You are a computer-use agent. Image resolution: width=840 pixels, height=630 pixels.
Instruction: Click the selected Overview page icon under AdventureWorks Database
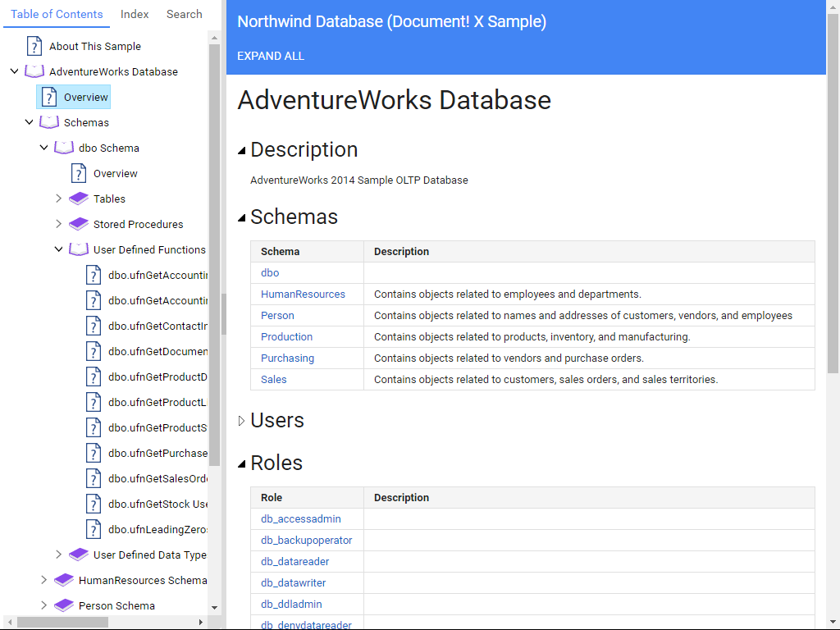(x=49, y=97)
